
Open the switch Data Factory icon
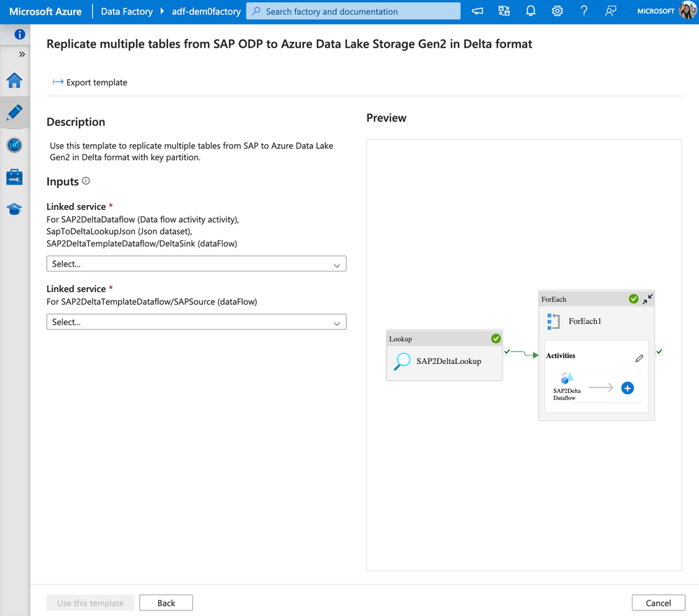pos(504,11)
